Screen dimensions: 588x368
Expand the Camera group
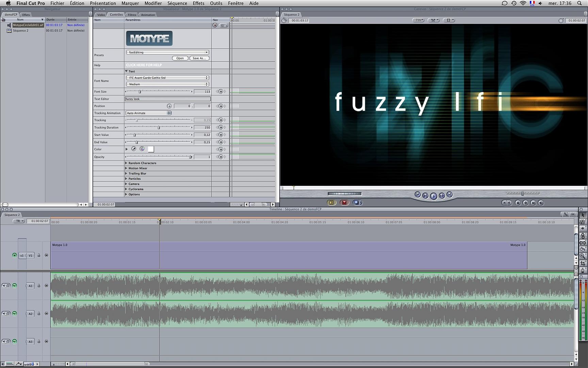coord(126,184)
